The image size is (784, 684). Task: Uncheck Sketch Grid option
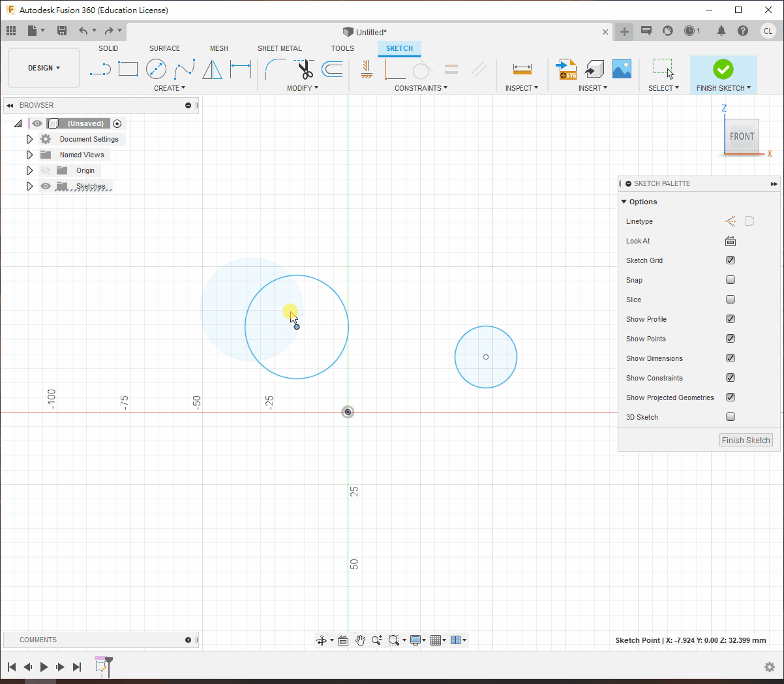pyautogui.click(x=731, y=260)
